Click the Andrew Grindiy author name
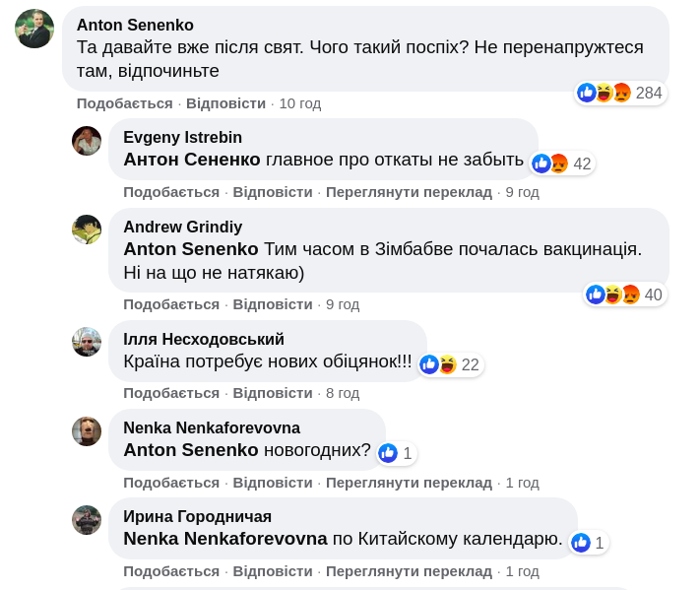 click(182, 227)
